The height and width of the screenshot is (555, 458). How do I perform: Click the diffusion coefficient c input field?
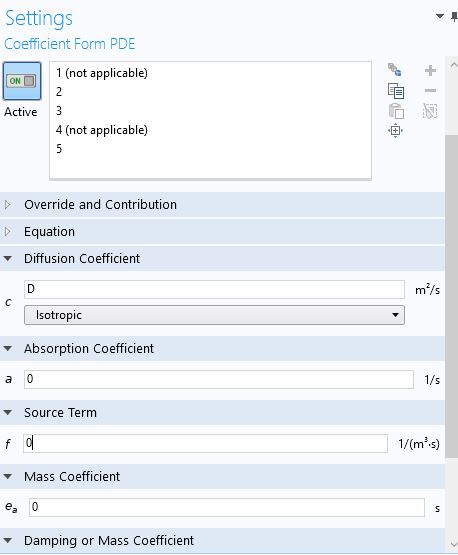(214, 290)
